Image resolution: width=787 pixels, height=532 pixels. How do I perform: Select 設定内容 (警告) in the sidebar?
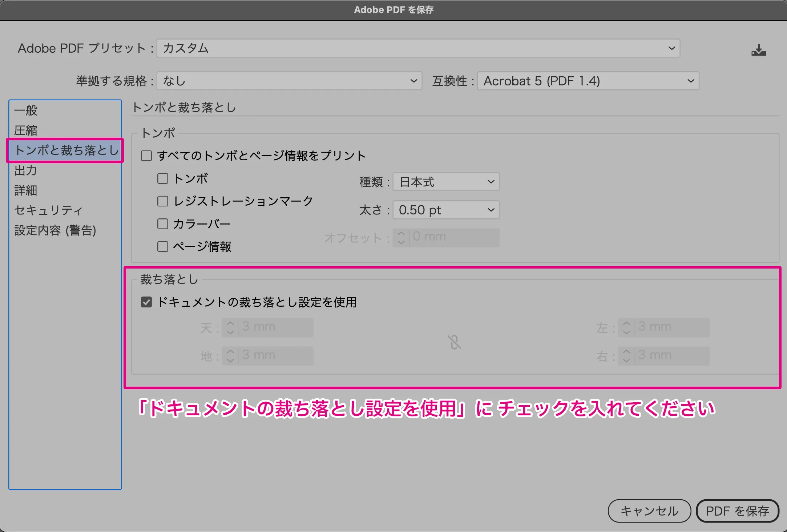tap(65, 230)
